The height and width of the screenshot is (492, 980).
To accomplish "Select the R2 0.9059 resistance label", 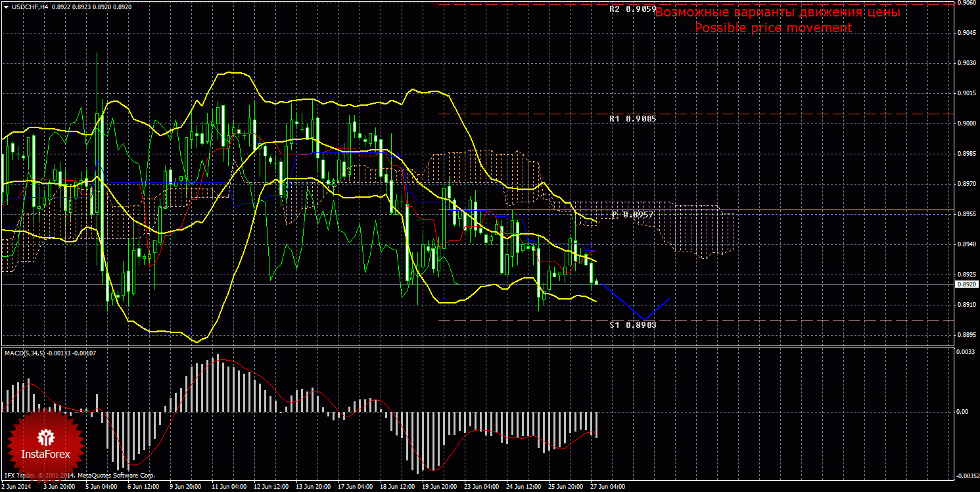I will pyautogui.click(x=632, y=10).
